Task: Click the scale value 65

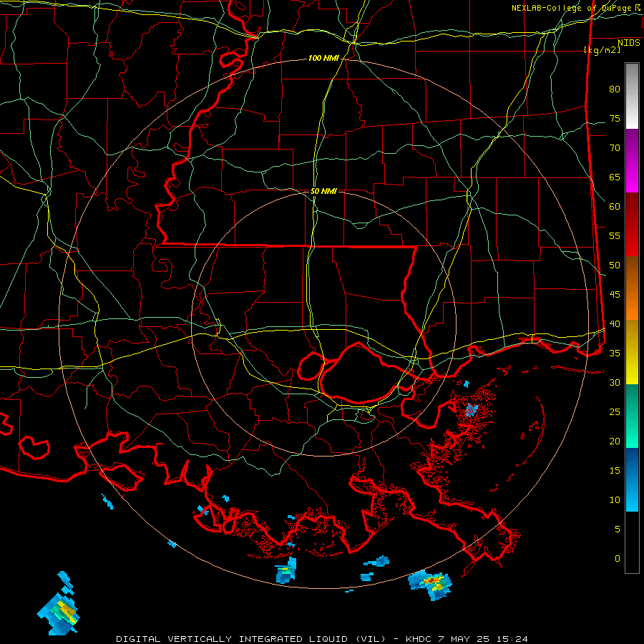Action: point(615,177)
